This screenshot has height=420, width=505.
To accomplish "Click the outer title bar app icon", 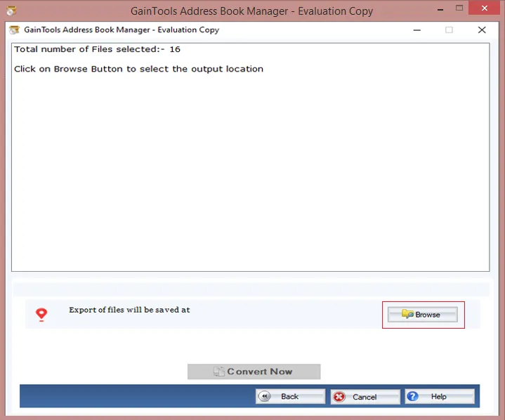I will 11,11.
